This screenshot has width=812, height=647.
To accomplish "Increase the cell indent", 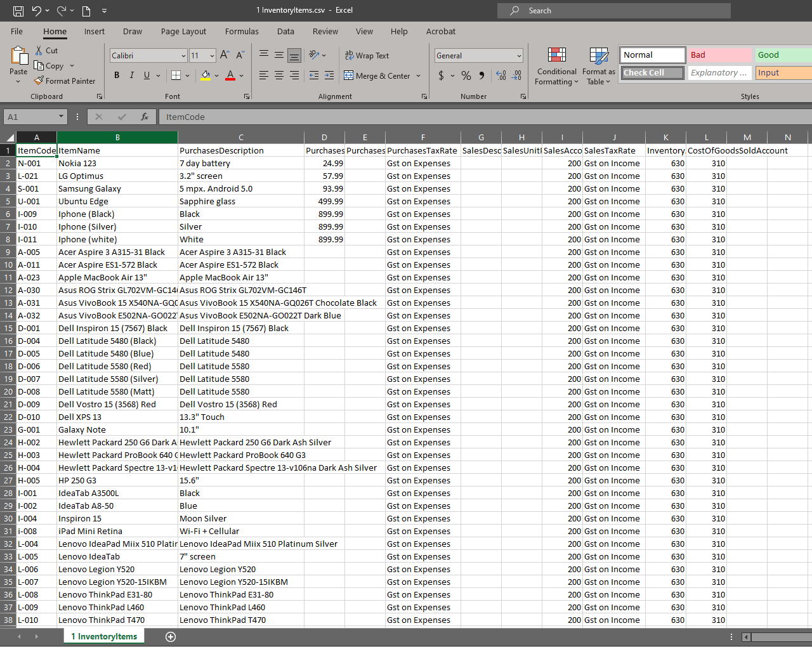I will pyautogui.click(x=329, y=75).
